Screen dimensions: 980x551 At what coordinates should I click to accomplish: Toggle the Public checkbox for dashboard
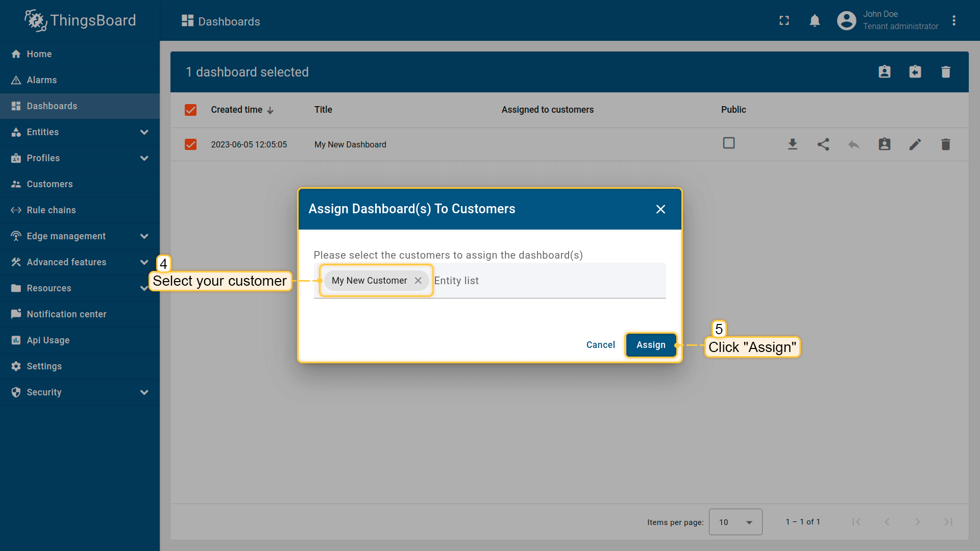[x=728, y=143]
